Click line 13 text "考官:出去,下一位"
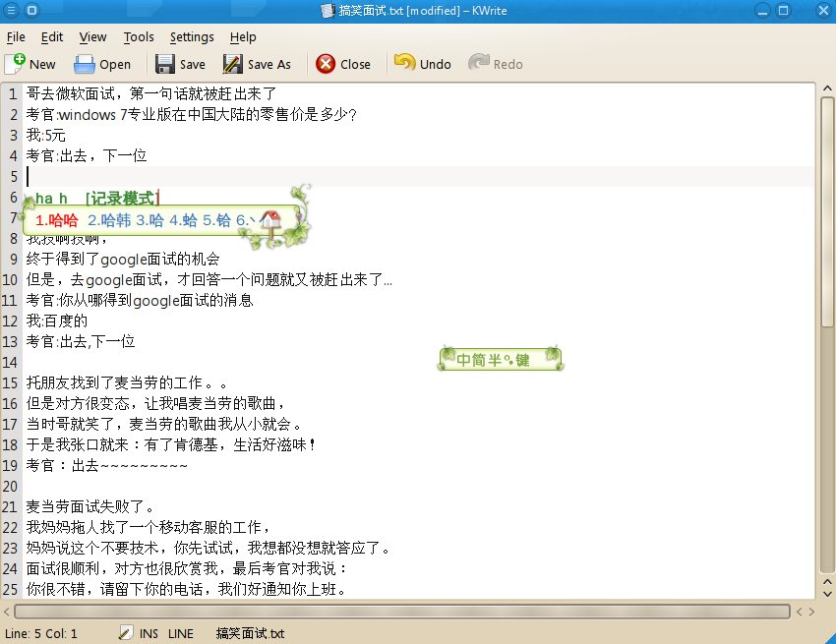This screenshot has height=644, width=836. [x=81, y=342]
